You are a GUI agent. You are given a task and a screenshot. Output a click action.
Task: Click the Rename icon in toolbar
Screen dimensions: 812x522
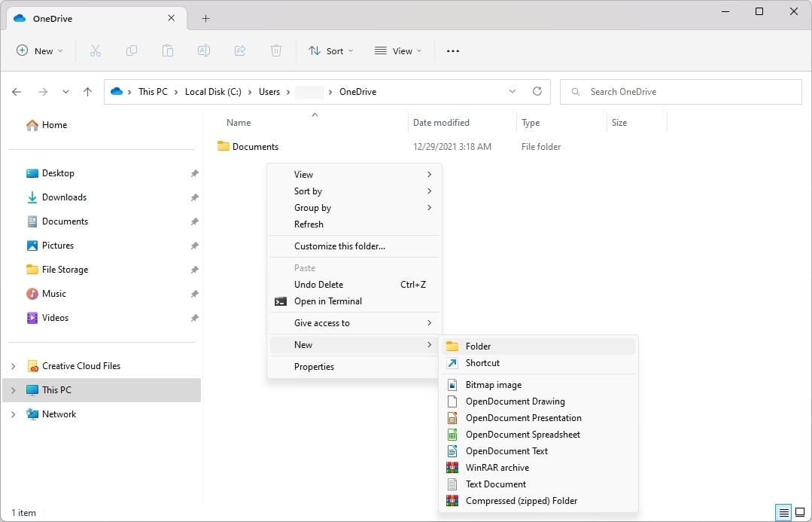pyautogui.click(x=204, y=50)
